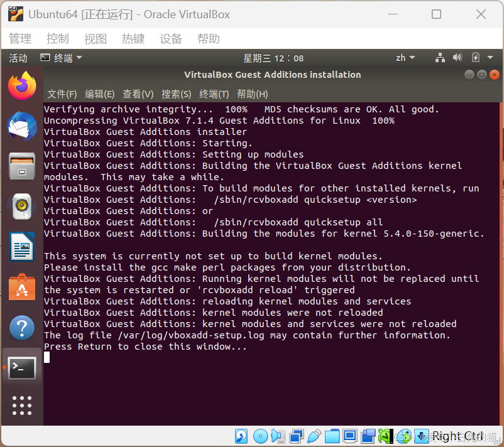
Task: Click 'Press Return to close this window...' line
Action: (x=145, y=347)
